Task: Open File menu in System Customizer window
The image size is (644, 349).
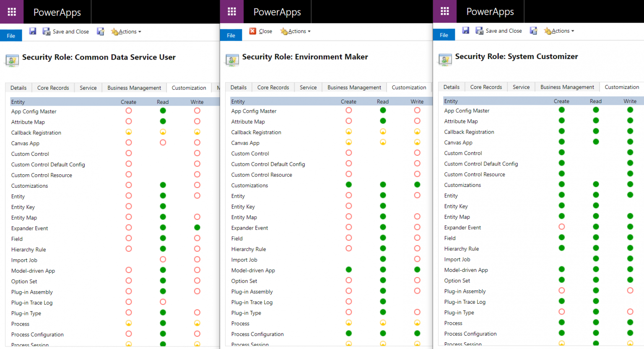Action: pos(444,35)
